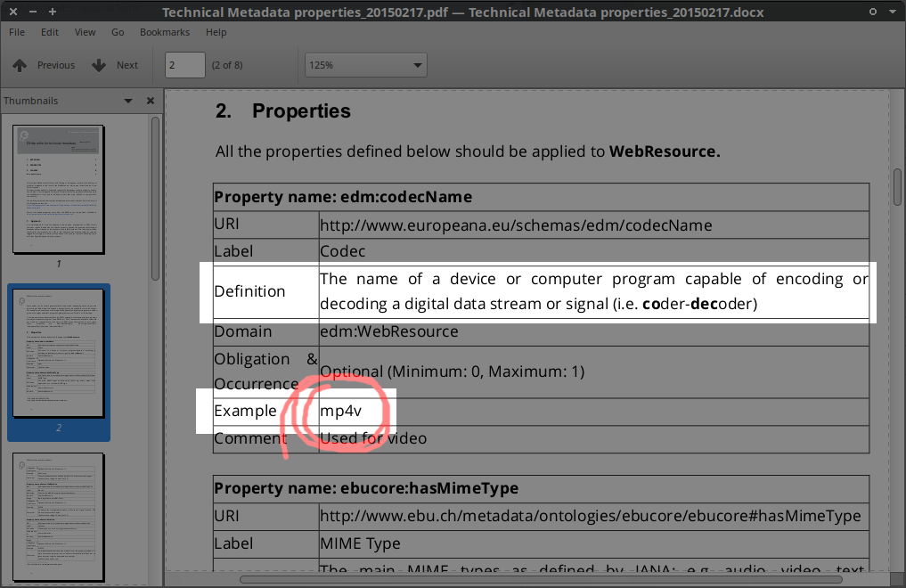Image resolution: width=906 pixels, height=588 pixels.
Task: Open the Edit menu
Action: [50, 32]
